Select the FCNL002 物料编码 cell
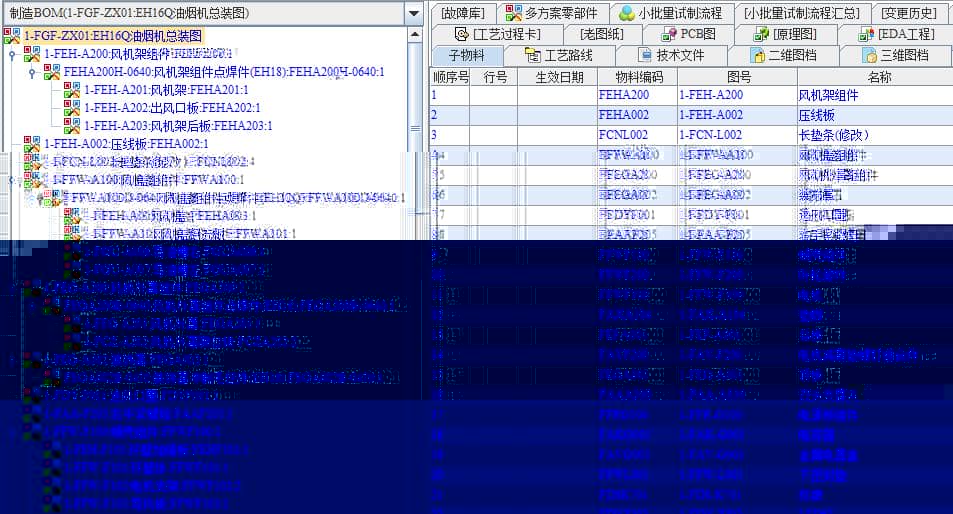The width and height of the screenshot is (953, 514). tap(638, 135)
